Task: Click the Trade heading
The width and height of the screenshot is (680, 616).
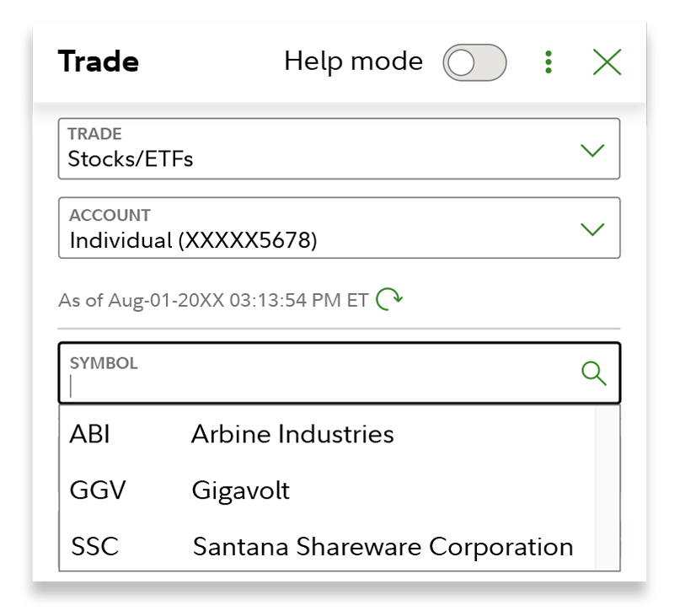Action: [98, 62]
